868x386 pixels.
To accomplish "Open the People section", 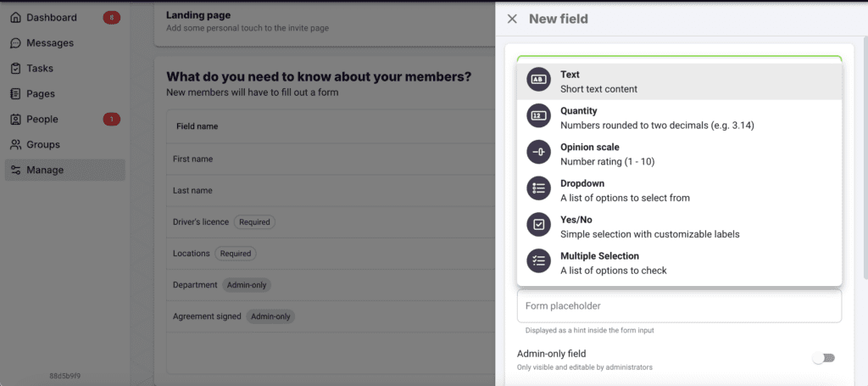I will tap(42, 120).
